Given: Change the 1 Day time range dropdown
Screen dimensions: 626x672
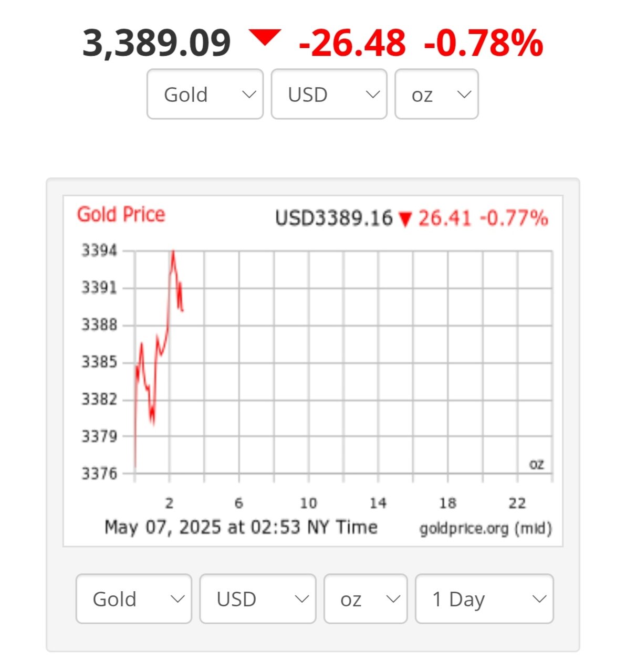Looking at the screenshot, I should coord(484,599).
